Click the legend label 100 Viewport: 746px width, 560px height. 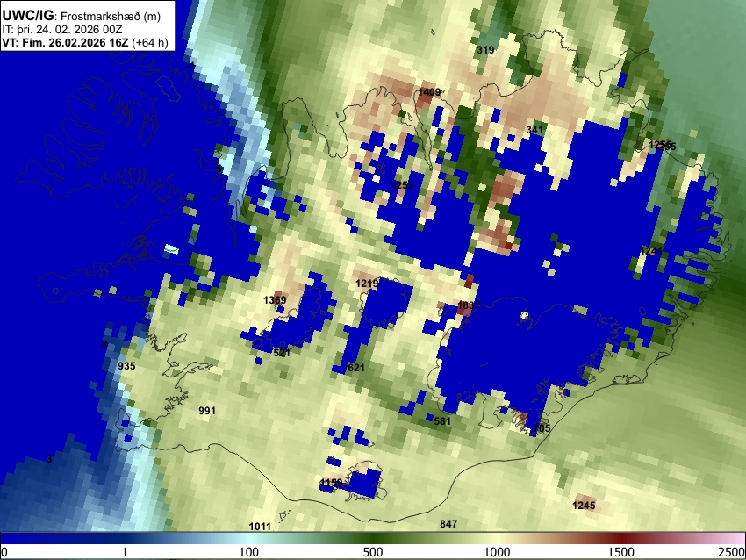click(249, 552)
